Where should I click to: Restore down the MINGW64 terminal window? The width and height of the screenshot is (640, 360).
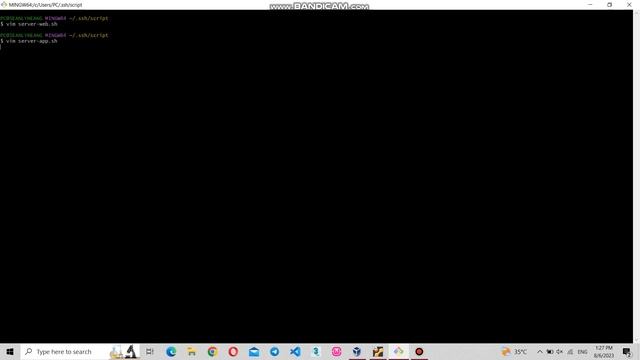tap(609, 4)
